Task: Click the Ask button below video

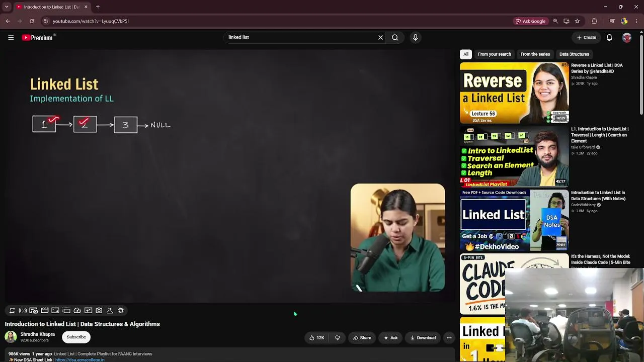Action: 390,338
